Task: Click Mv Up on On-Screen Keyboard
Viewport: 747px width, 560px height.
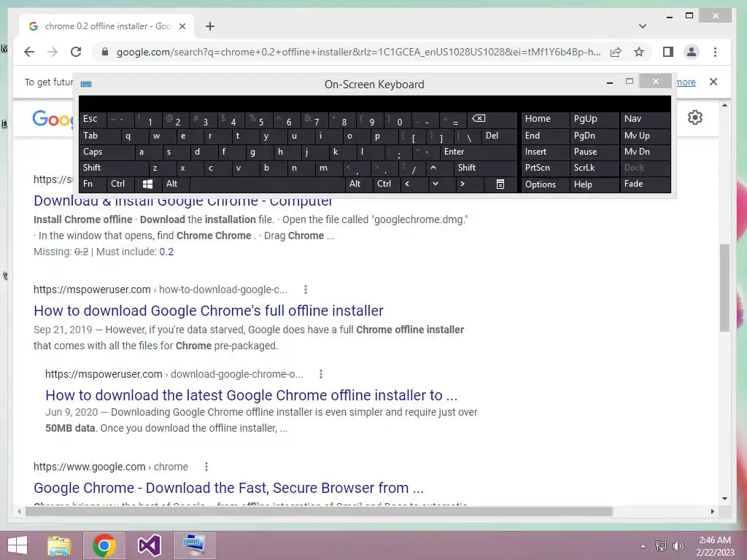Action: (x=645, y=136)
